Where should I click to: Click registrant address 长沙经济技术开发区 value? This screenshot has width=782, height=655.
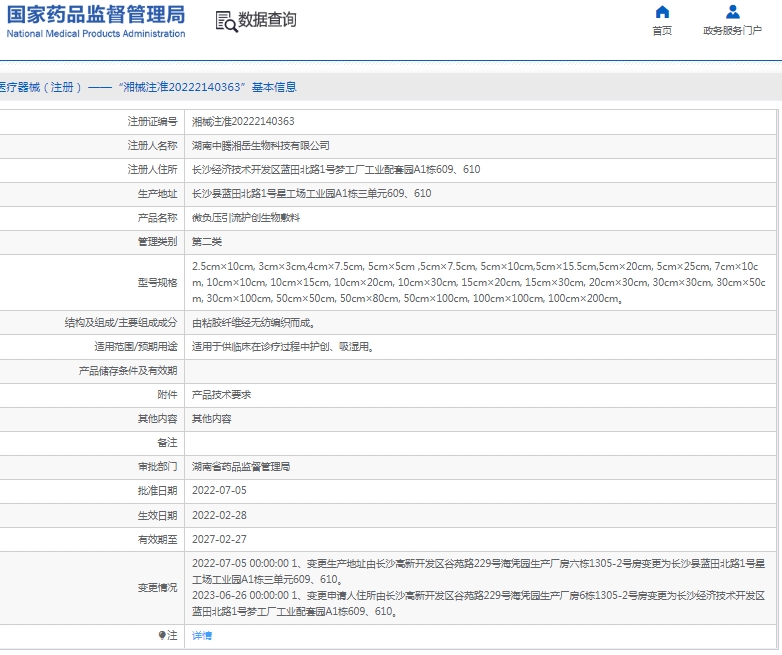tap(336, 169)
